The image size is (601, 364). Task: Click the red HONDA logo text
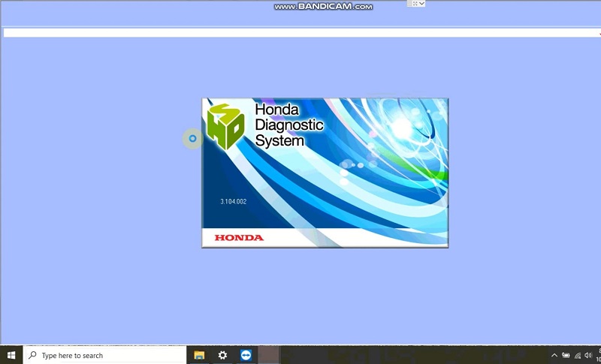[239, 238]
